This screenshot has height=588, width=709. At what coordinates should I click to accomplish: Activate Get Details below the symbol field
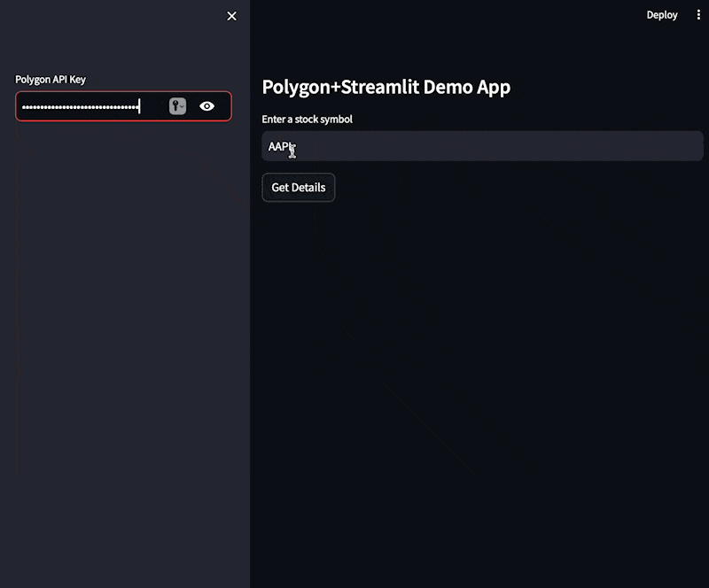pos(298,187)
